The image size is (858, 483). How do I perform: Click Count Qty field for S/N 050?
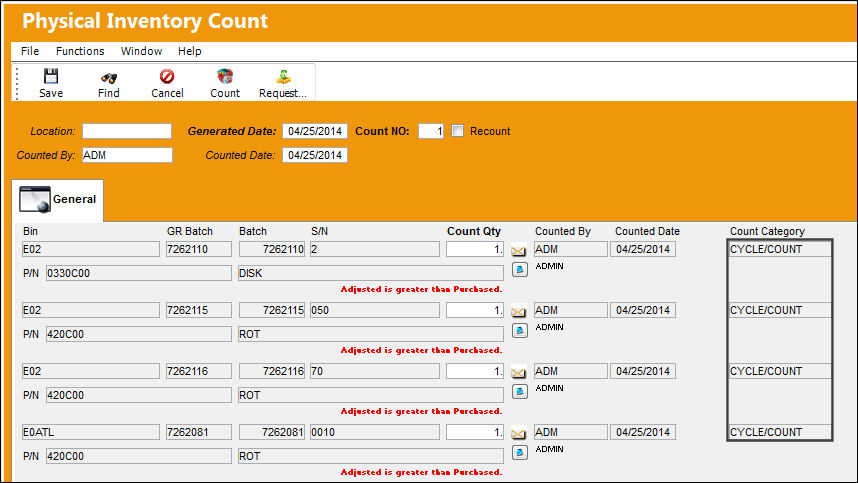click(x=474, y=310)
